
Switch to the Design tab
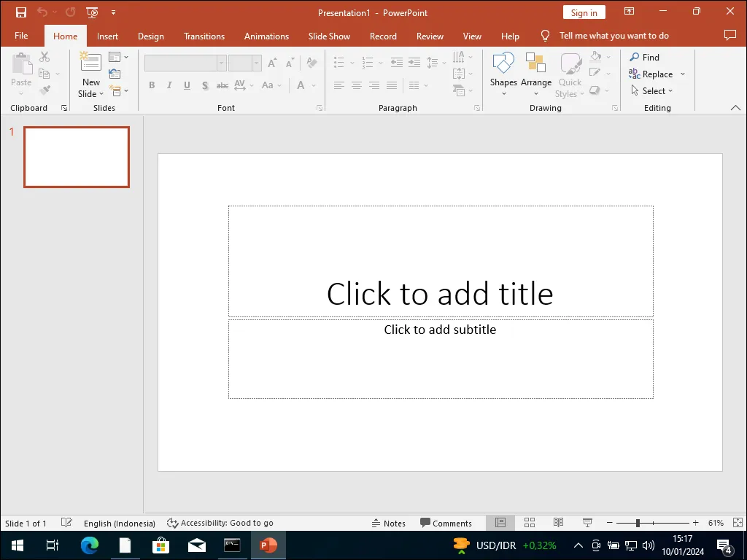151,36
